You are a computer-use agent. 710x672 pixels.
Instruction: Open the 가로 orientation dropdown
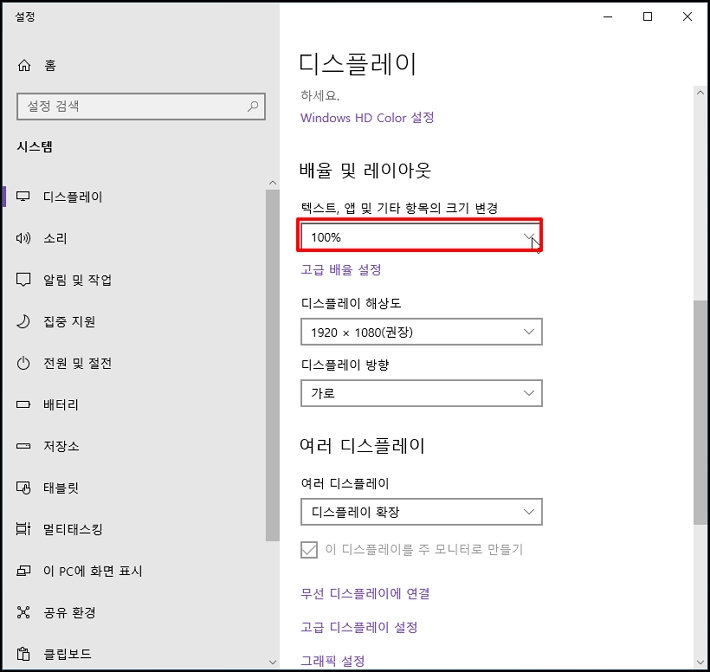click(421, 393)
